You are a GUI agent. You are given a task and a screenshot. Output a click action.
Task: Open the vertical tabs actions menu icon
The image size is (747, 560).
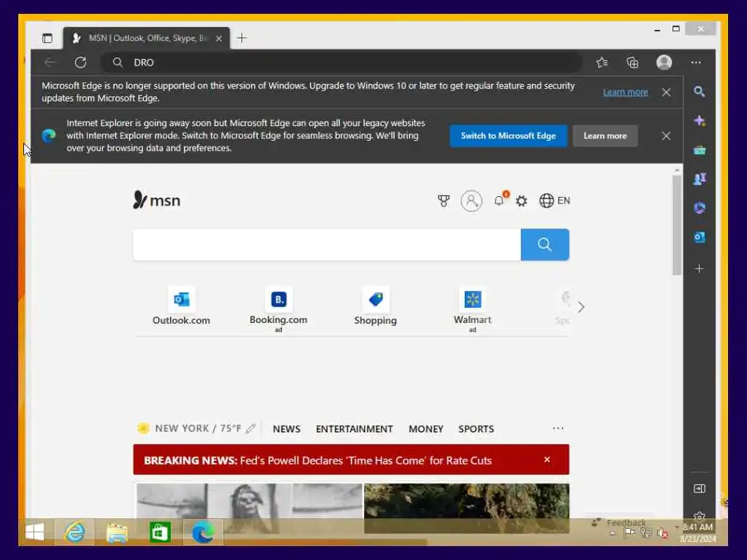[x=47, y=38]
